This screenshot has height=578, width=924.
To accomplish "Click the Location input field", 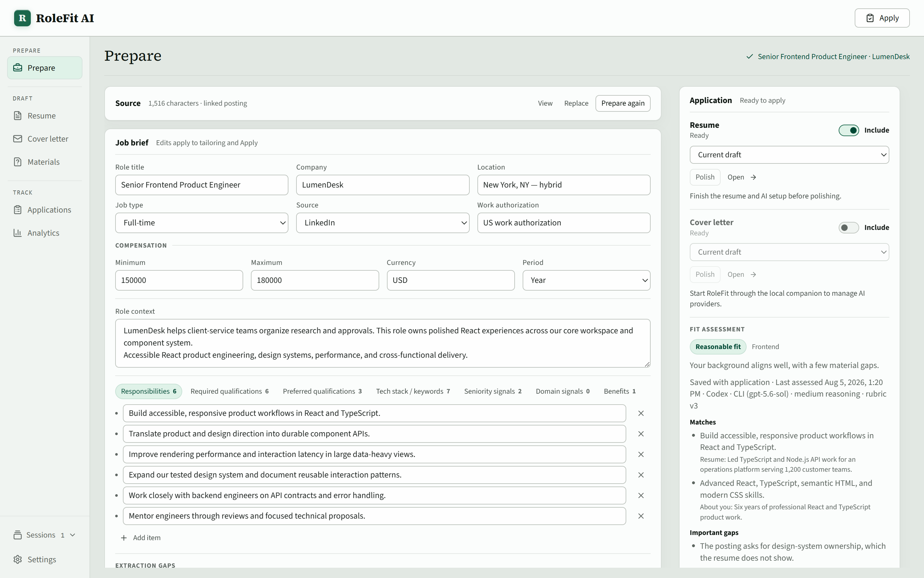I will [x=564, y=185].
